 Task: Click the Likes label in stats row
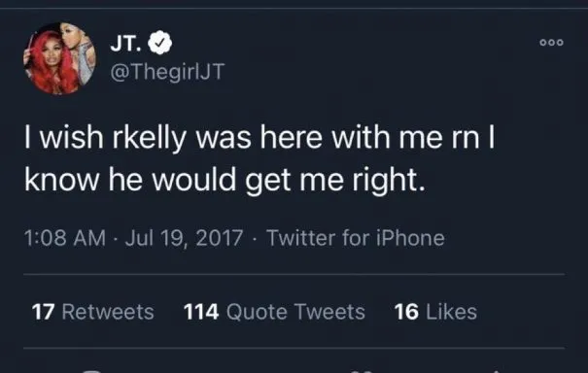point(452,312)
